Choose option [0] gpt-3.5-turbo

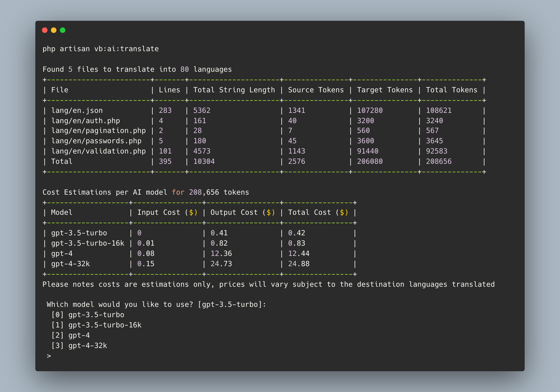point(88,315)
